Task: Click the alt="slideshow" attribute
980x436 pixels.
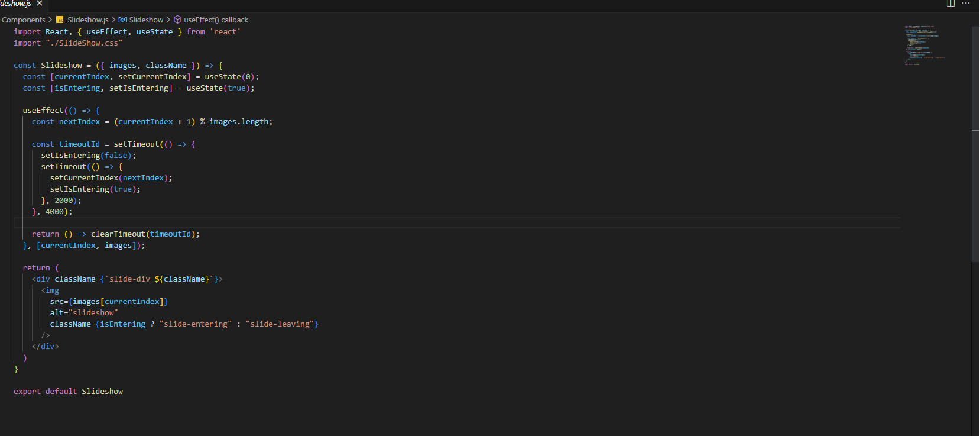Action: pyautogui.click(x=84, y=313)
